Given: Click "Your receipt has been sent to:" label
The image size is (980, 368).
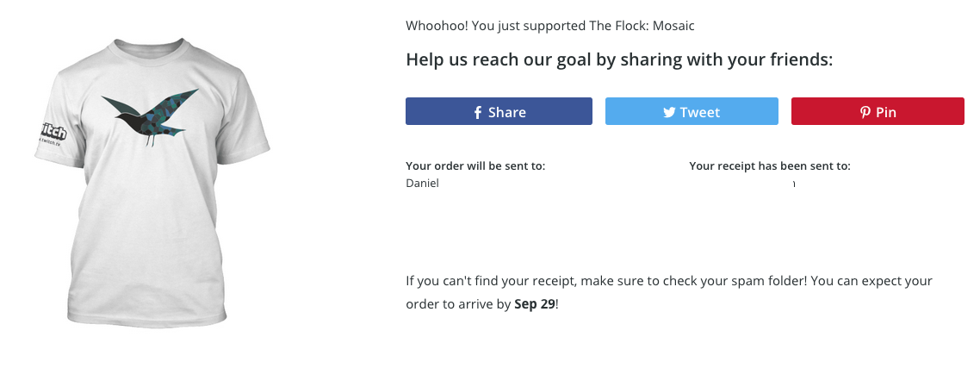Looking at the screenshot, I should (x=770, y=165).
